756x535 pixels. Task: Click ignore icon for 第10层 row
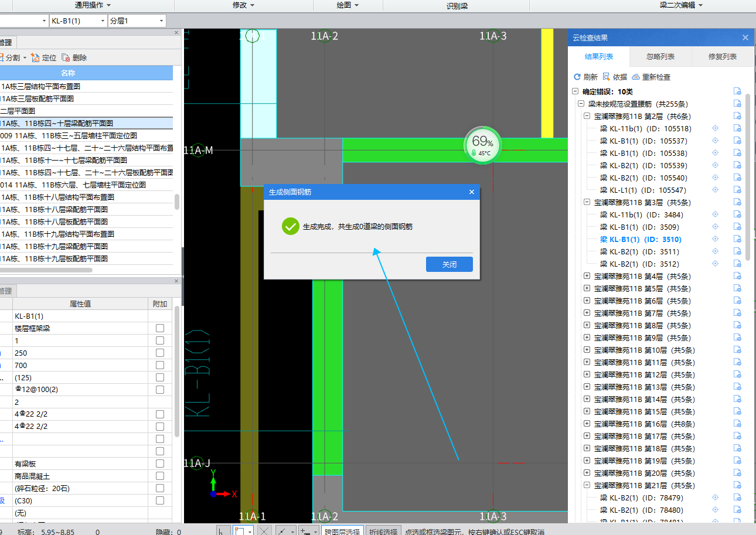coord(737,350)
